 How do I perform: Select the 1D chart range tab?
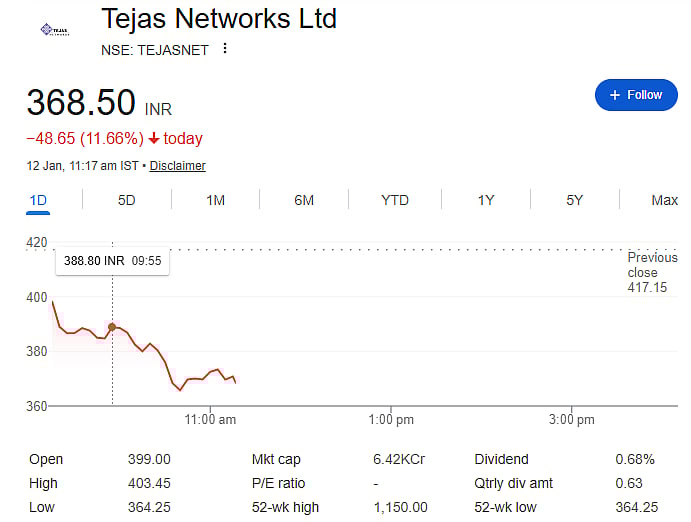pos(38,200)
